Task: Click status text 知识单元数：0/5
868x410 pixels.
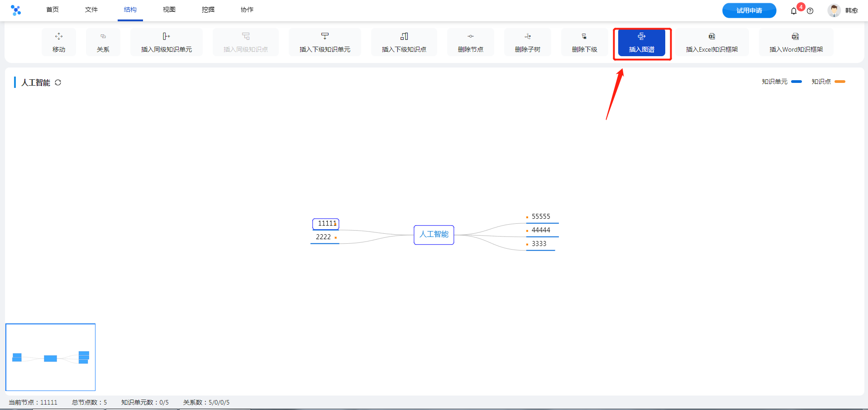Action: [145, 402]
